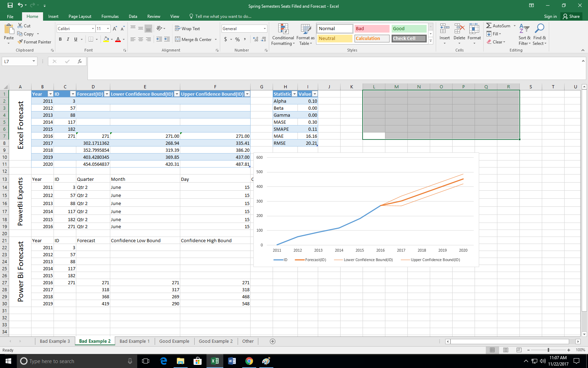The image size is (588, 368).
Task: Open the Formulas ribbon tab
Action: pyautogui.click(x=110, y=16)
